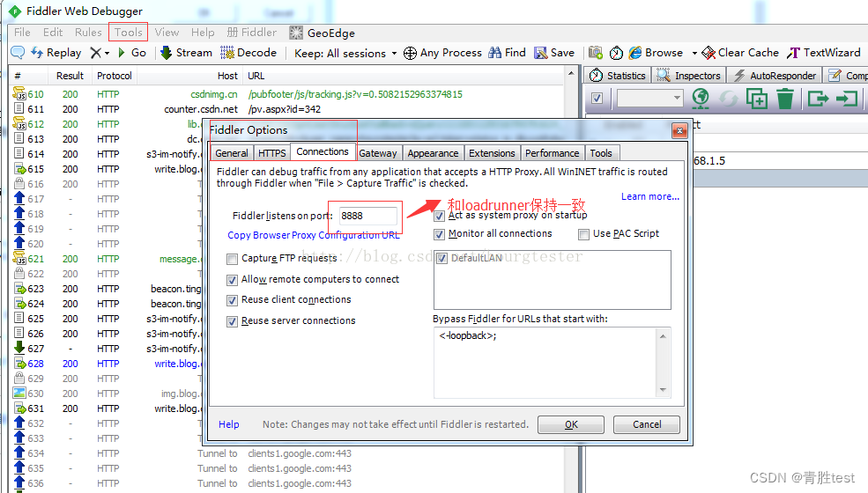Image resolution: width=868 pixels, height=493 pixels.
Task: Open the Help menu
Action: click(x=203, y=32)
